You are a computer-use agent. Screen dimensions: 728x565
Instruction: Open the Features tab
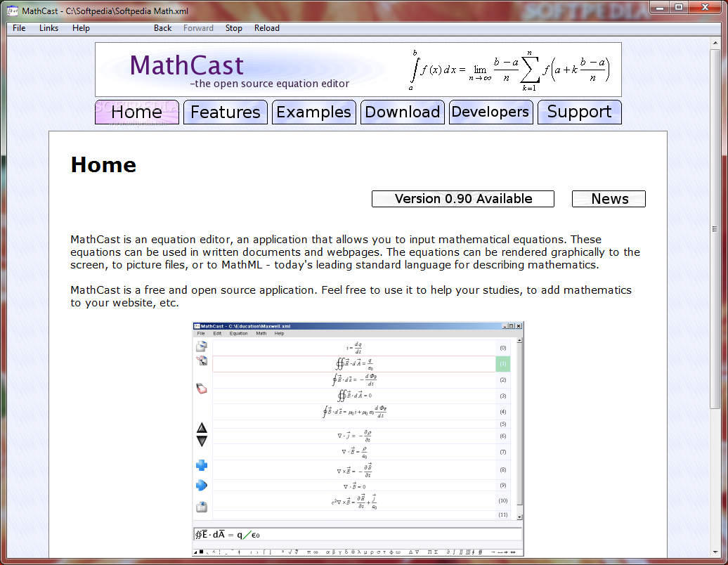point(226,112)
